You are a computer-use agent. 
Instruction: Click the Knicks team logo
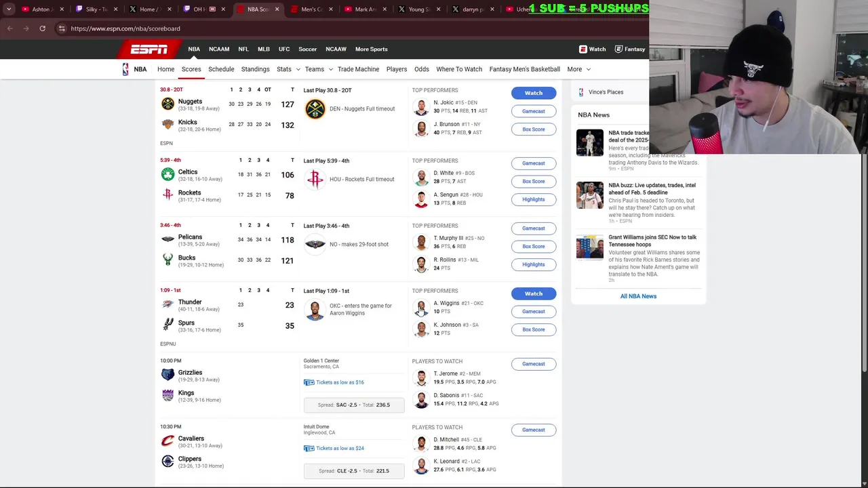pyautogui.click(x=167, y=124)
